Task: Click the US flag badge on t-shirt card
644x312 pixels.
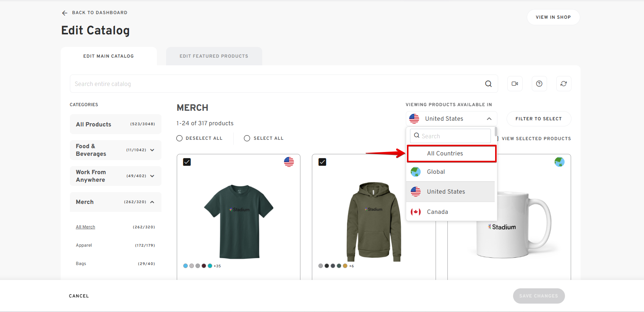Action: [289, 162]
